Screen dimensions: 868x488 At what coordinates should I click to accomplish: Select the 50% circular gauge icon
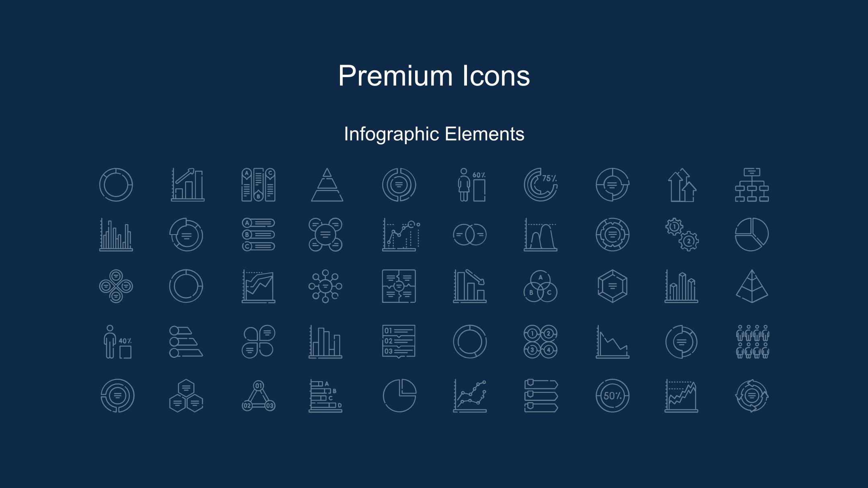pyautogui.click(x=612, y=396)
